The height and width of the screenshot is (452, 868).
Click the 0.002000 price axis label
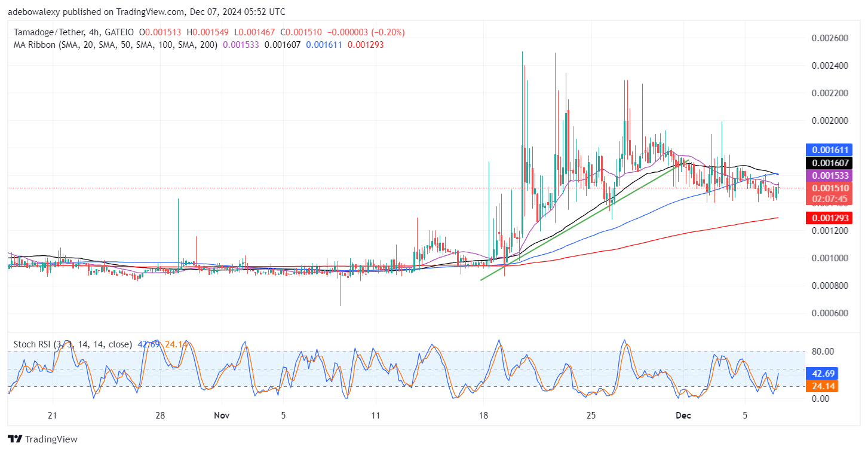coord(829,121)
